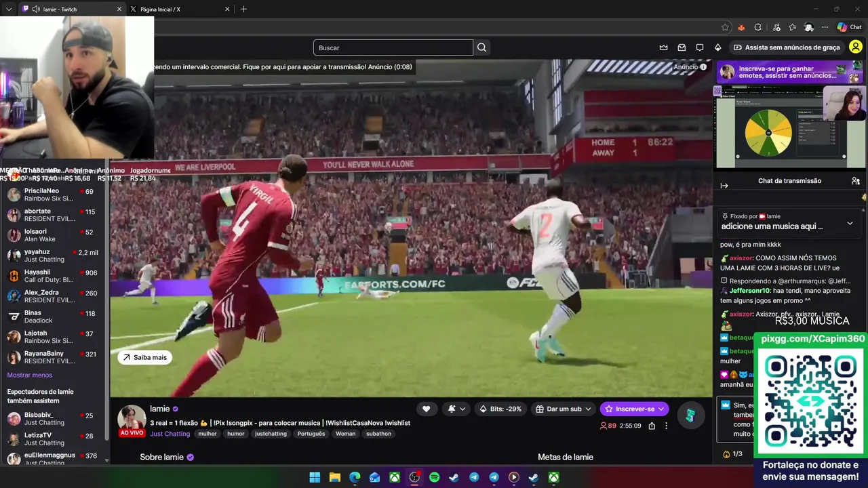This screenshot has width=868, height=488.
Task: Open the Just Chatting category link
Action: [170, 434]
